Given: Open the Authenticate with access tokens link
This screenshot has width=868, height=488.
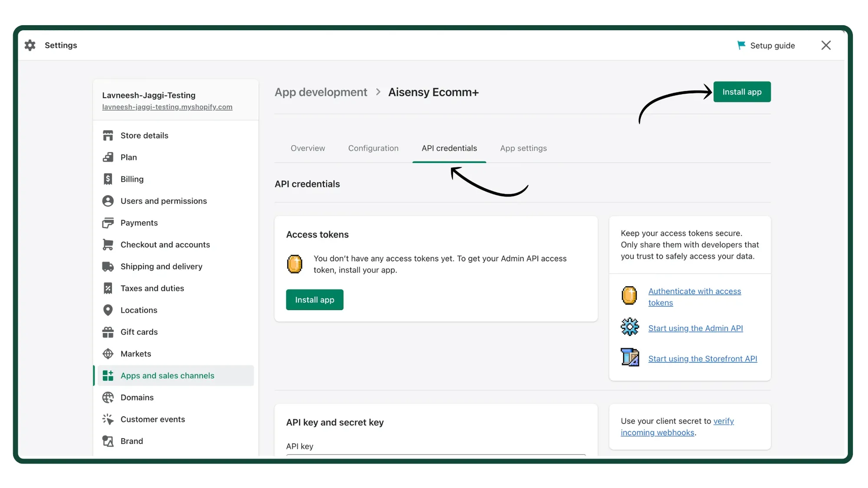Looking at the screenshot, I should 694,297.
